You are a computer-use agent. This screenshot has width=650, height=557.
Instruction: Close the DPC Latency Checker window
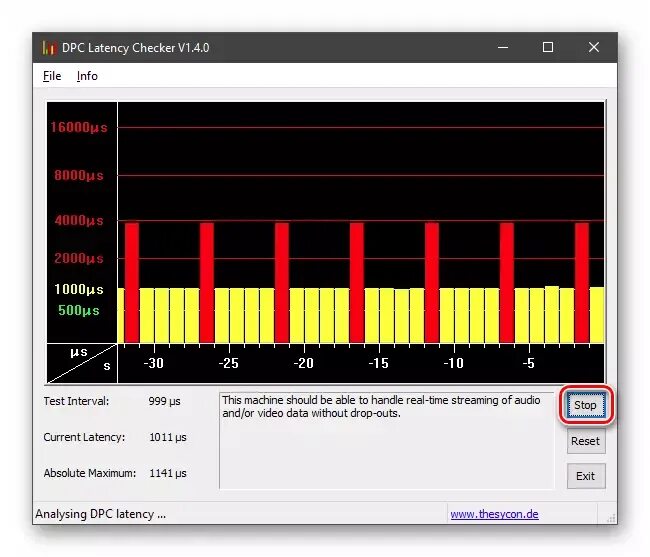[594, 47]
